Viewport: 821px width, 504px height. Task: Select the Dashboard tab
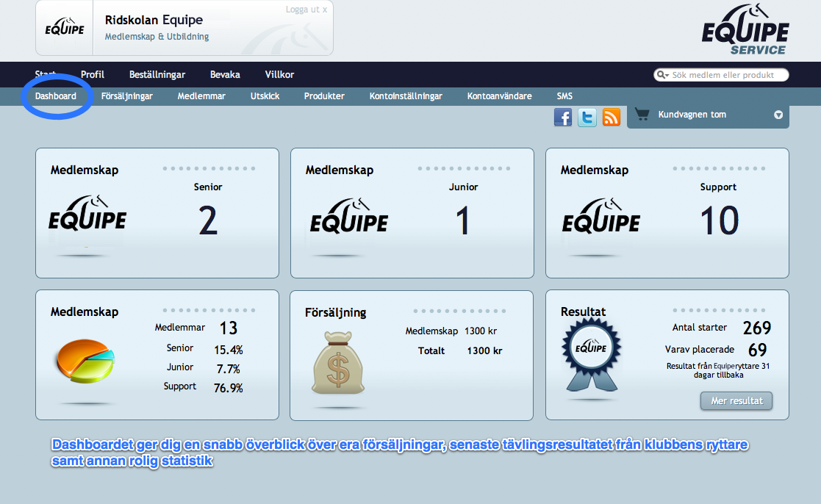click(x=56, y=96)
